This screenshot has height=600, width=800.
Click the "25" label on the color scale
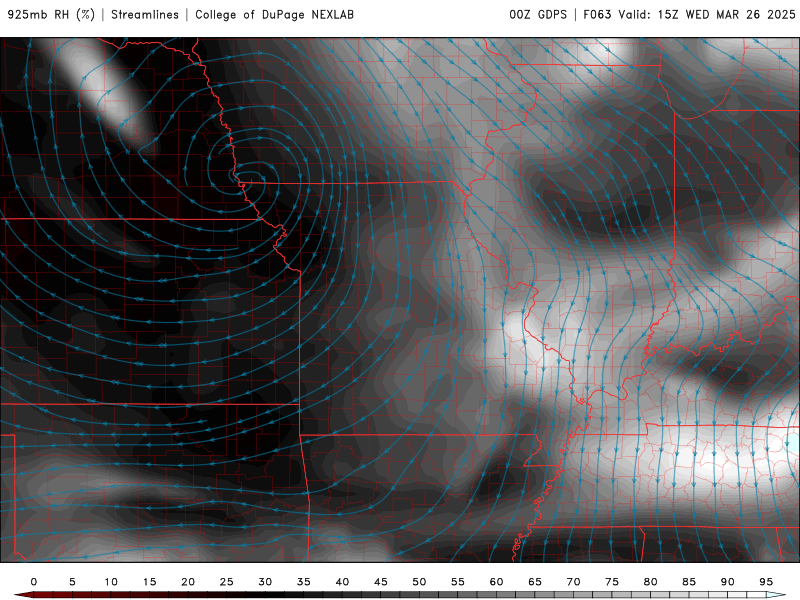(227, 582)
